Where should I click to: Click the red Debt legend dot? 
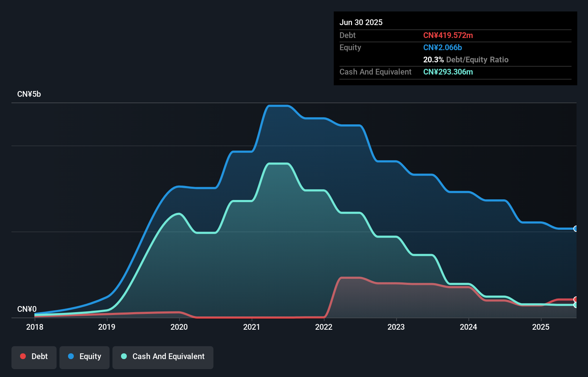click(x=23, y=356)
